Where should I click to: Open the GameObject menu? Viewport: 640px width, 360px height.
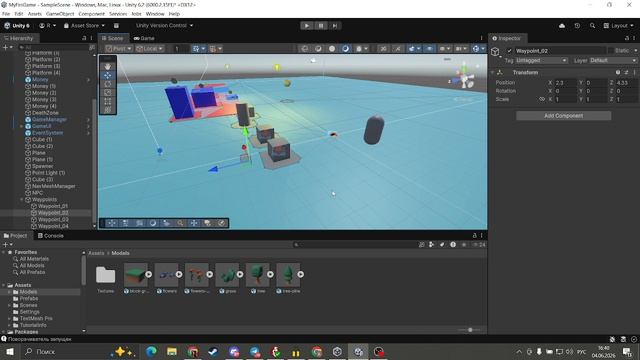(x=60, y=14)
